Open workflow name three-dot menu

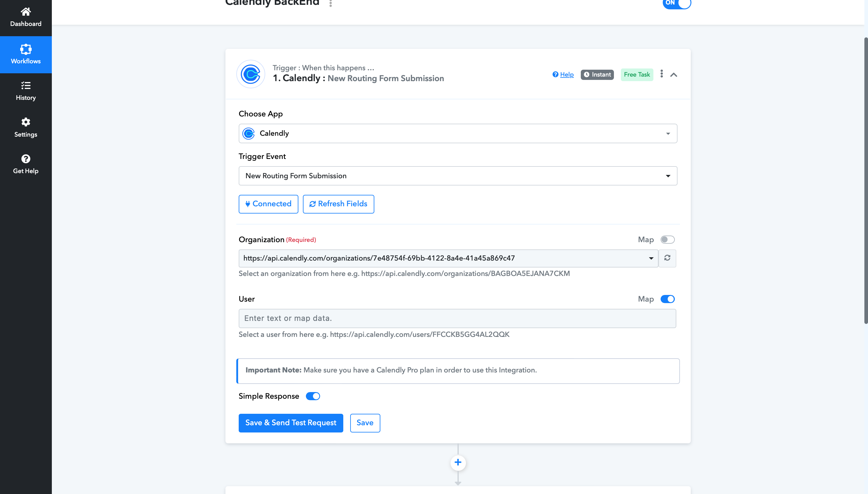(x=331, y=3)
